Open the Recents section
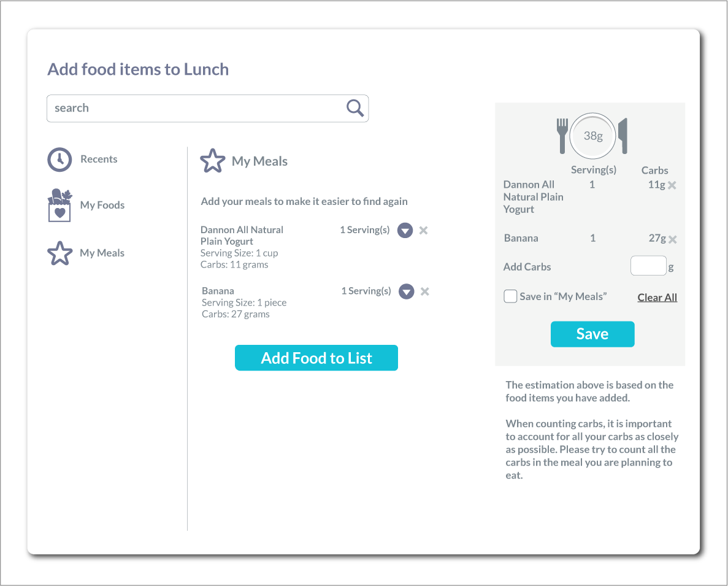 (x=99, y=160)
